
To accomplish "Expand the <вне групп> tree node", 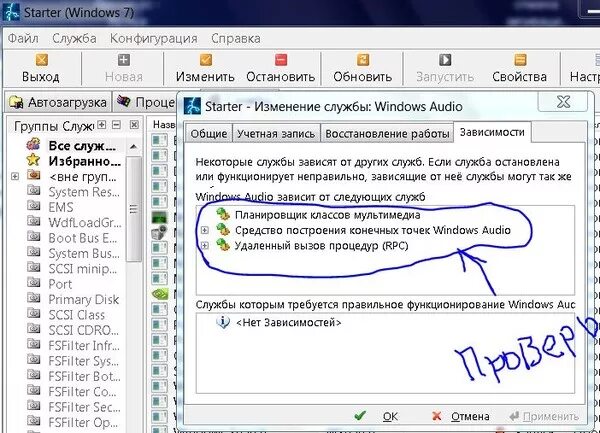I will 15,176.
